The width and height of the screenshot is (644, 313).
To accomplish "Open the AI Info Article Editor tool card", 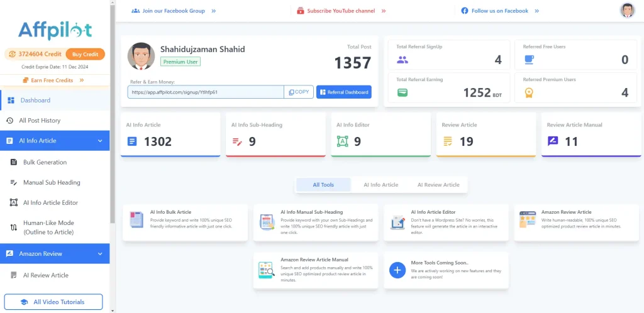I will [446, 222].
